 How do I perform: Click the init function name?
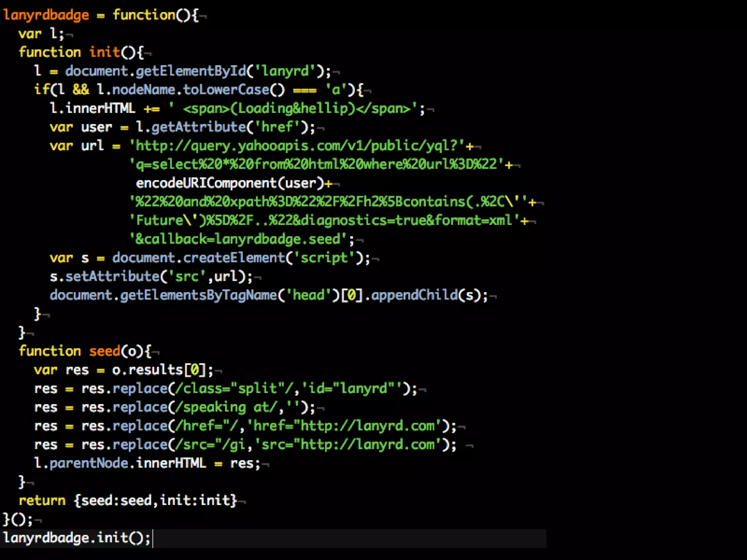click(x=104, y=52)
